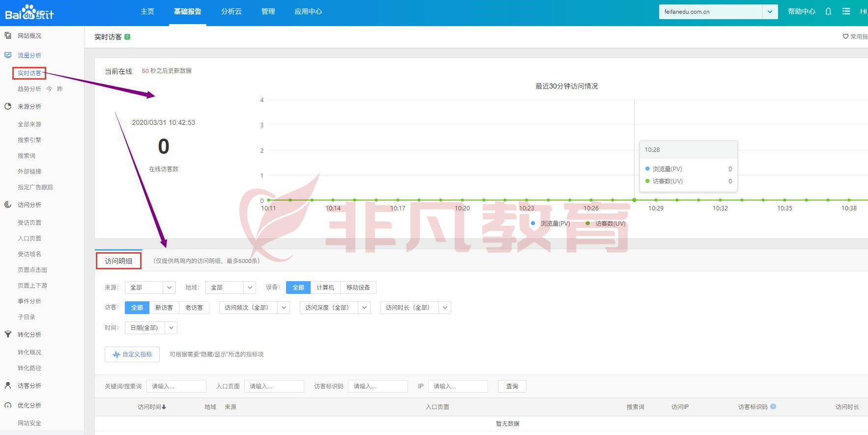
Task: Open the 日期(全部) time dropdown
Action: (151, 328)
